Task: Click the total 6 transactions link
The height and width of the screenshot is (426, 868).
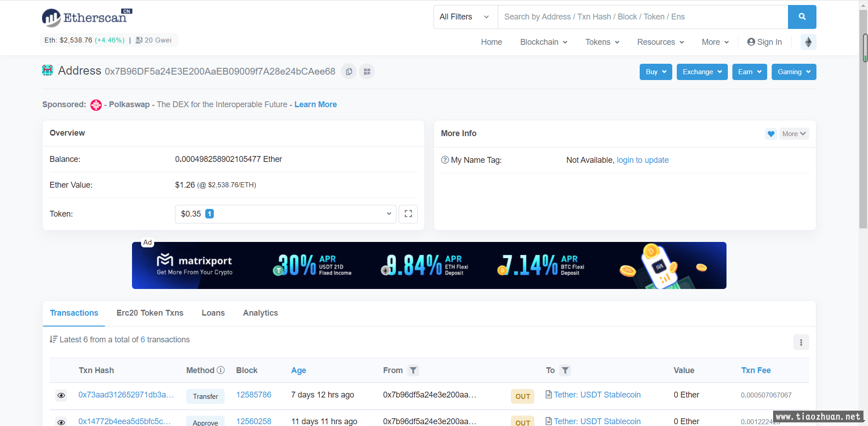Action: click(x=143, y=340)
